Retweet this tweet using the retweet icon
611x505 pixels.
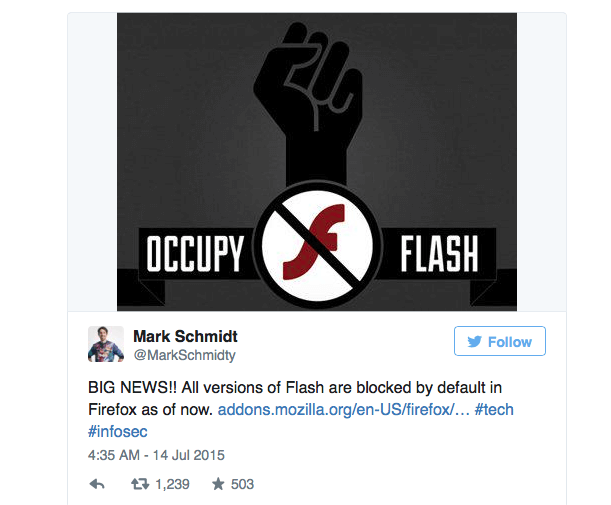tap(140, 484)
